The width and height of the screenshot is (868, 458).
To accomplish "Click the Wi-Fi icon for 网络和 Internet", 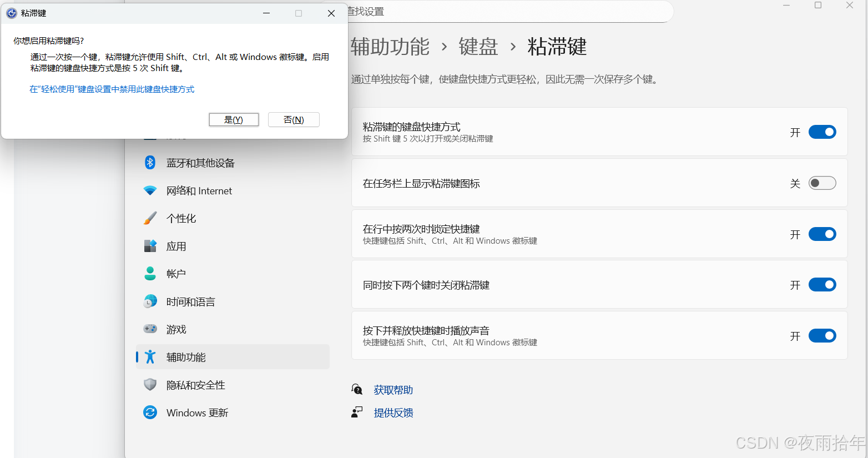I will [x=150, y=190].
